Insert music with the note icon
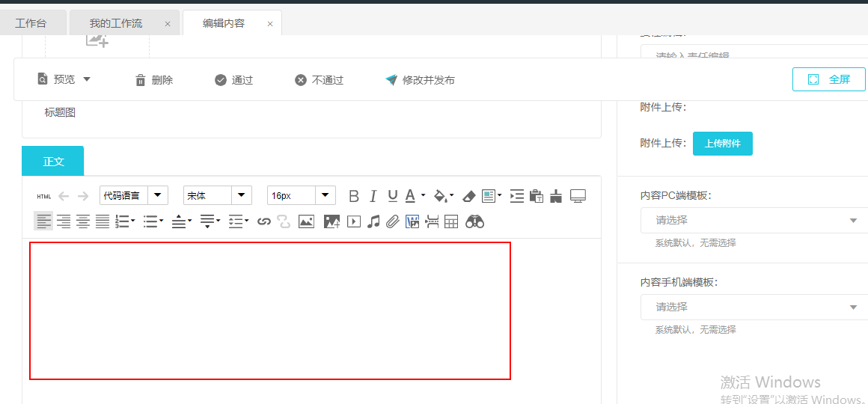868x404 pixels. pos(373,222)
